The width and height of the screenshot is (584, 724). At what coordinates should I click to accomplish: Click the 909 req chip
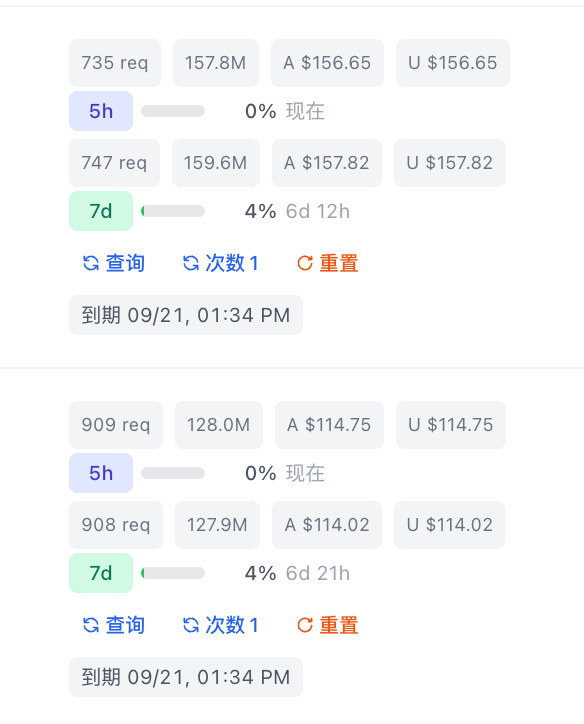click(116, 425)
